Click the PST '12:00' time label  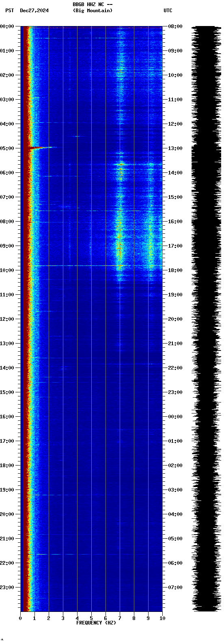tap(7, 319)
